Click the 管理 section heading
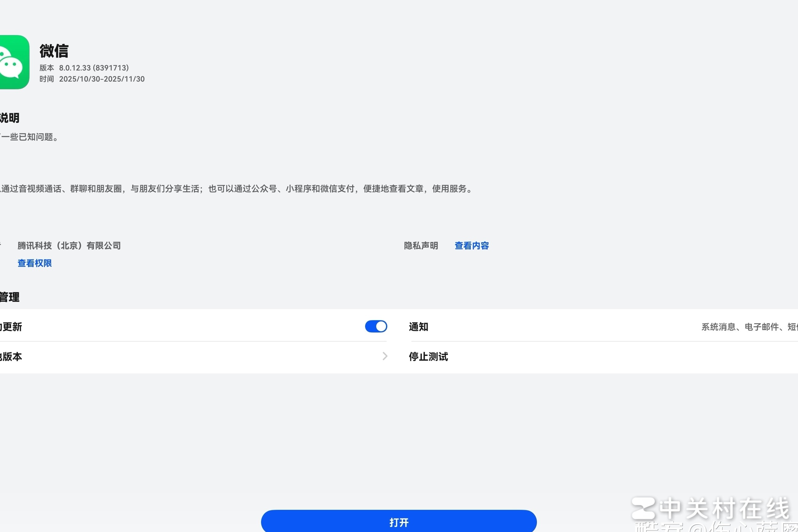The height and width of the screenshot is (532, 798). pos(10,297)
